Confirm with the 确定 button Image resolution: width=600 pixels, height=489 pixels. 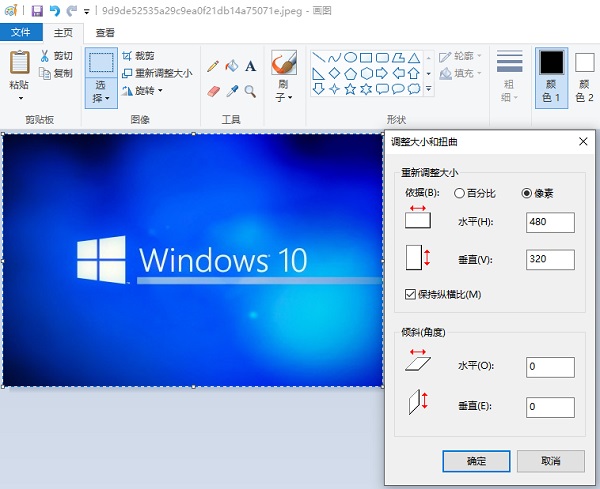pos(476,461)
